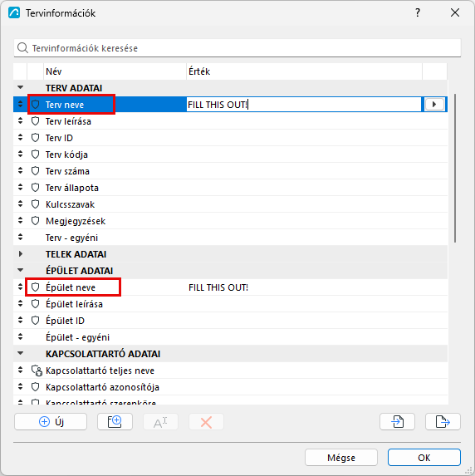Click the red X delete icon button
The height and width of the screenshot is (476, 475).
tap(207, 422)
